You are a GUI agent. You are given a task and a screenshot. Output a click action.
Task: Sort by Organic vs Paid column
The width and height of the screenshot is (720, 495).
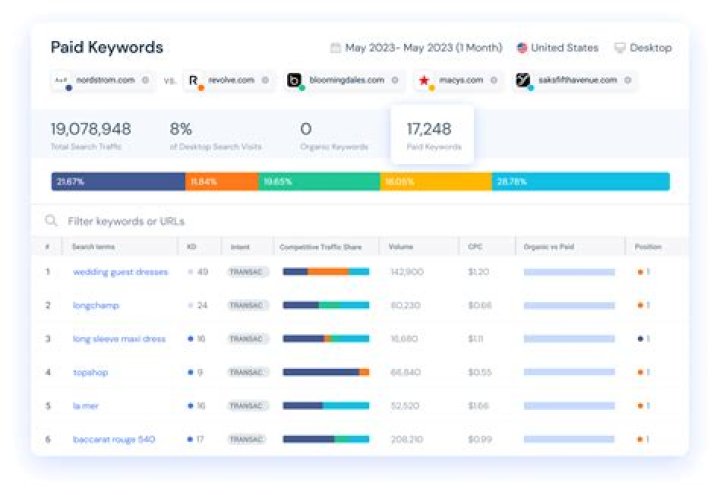(x=549, y=247)
